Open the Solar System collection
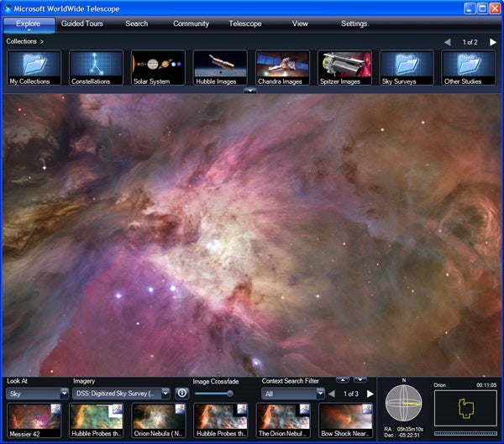This screenshot has height=444, width=504. [158, 68]
